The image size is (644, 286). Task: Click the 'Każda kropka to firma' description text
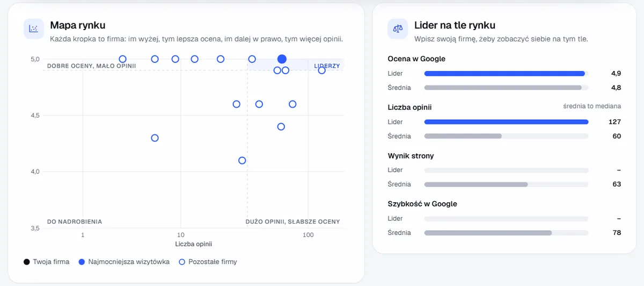pyautogui.click(x=196, y=39)
